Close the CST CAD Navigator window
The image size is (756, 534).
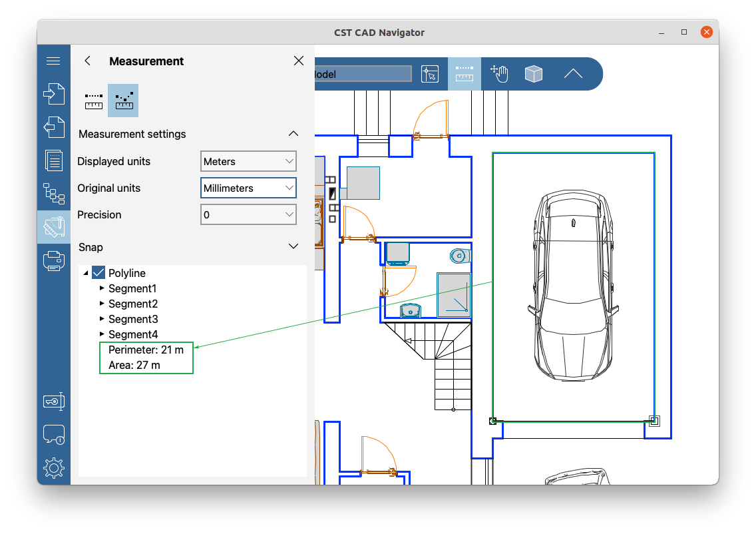tap(706, 33)
